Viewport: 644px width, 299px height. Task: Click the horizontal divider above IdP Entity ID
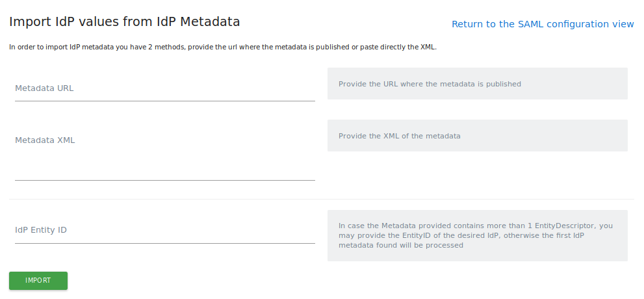click(321, 199)
